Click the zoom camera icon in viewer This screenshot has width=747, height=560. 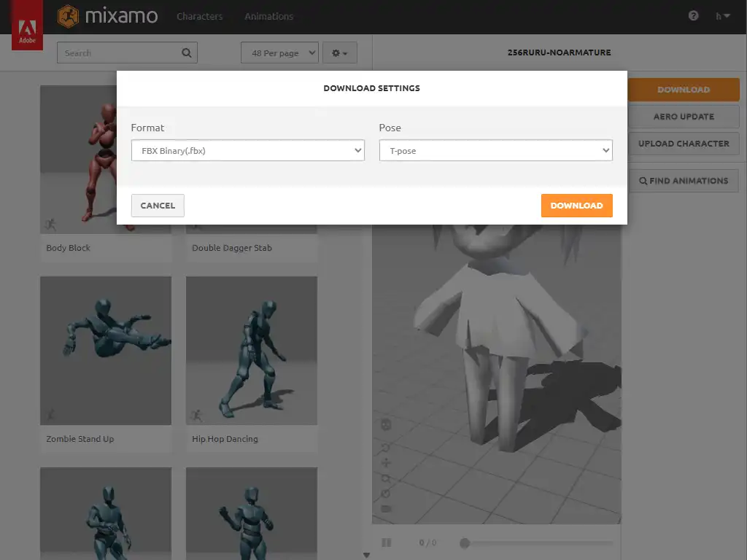(x=386, y=478)
